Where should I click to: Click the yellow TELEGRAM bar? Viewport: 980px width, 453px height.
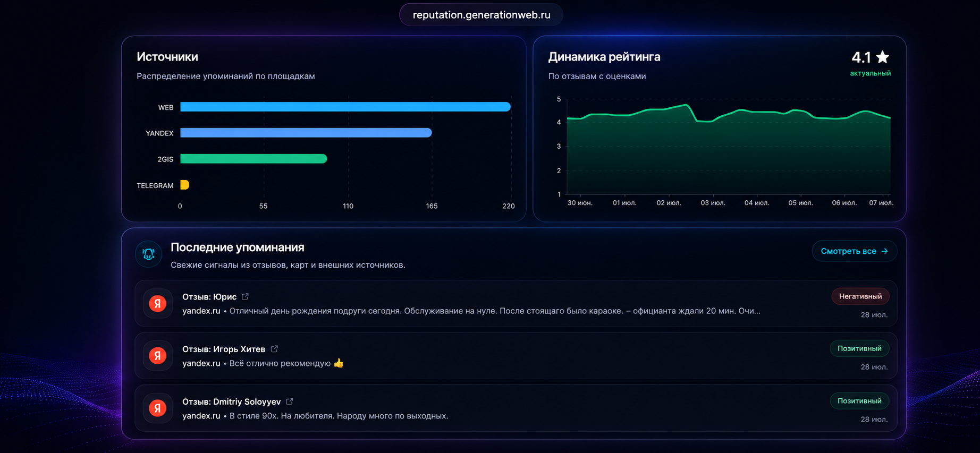pyautogui.click(x=185, y=185)
